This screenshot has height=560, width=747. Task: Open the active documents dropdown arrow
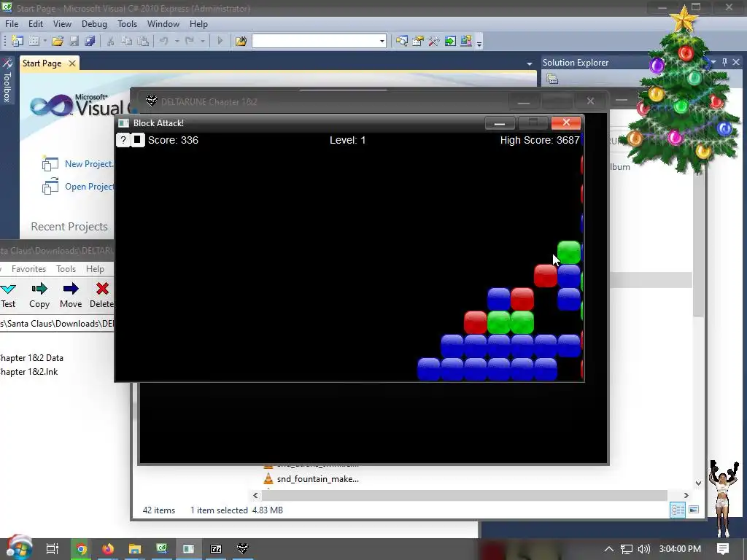530,64
